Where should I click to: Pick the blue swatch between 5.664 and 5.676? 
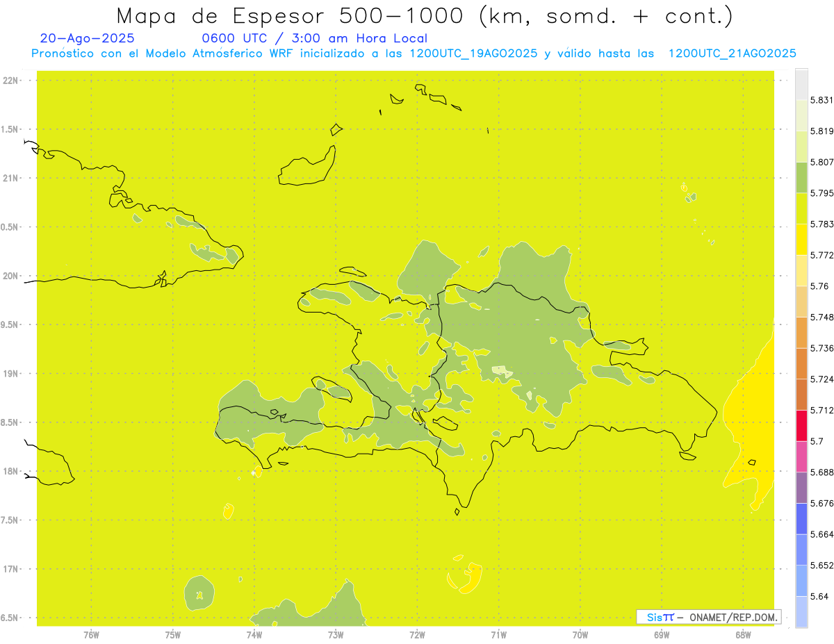801,518
